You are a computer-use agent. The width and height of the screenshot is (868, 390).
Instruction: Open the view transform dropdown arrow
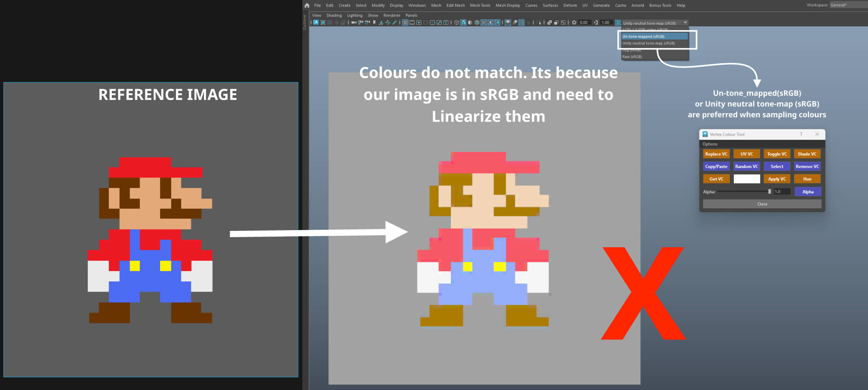685,23
